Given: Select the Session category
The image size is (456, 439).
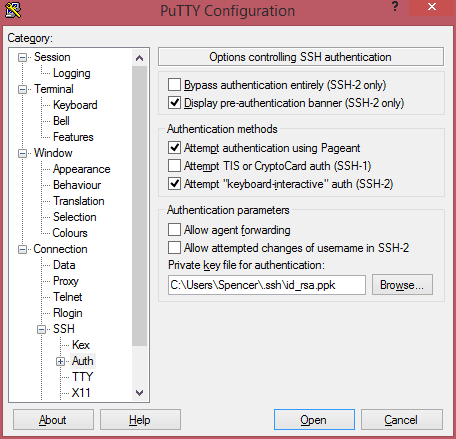Looking at the screenshot, I should pos(52,57).
